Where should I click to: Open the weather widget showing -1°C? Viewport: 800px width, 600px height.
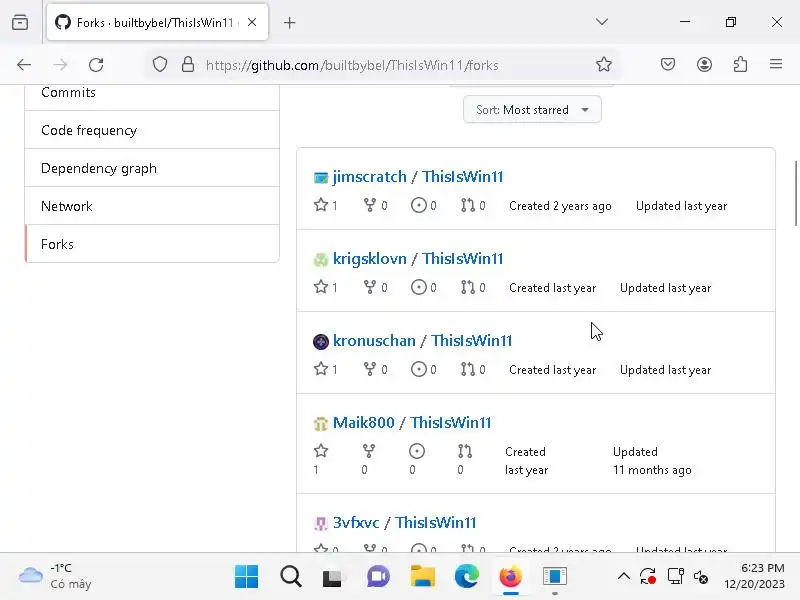point(55,577)
